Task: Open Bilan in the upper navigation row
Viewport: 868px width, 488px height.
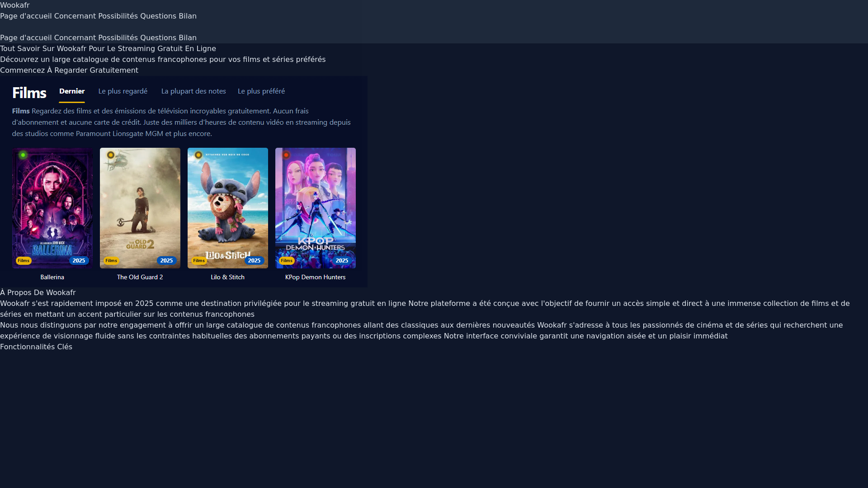Action: [x=188, y=16]
